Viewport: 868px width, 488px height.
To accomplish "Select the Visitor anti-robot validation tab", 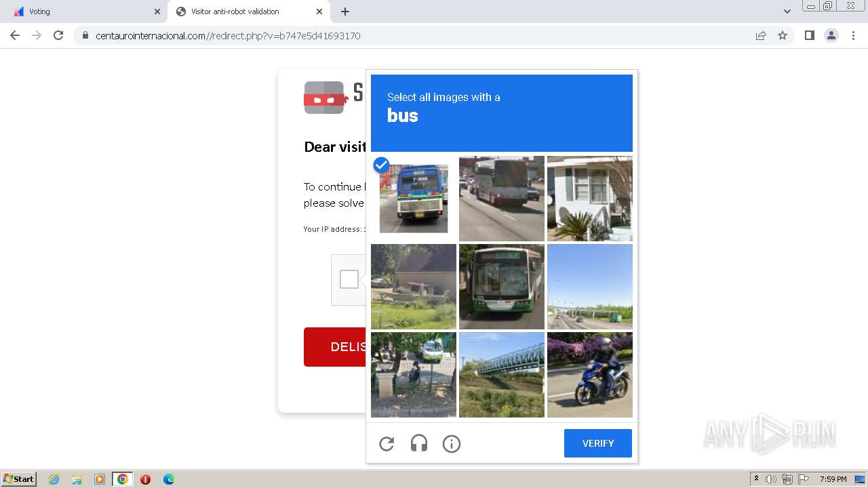I will [248, 12].
